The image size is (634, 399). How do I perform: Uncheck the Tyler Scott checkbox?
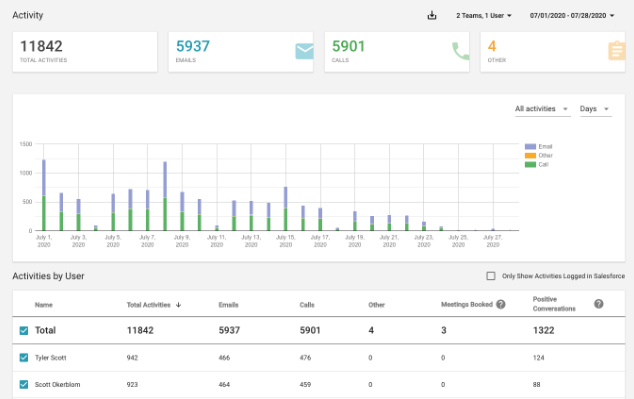pos(24,358)
